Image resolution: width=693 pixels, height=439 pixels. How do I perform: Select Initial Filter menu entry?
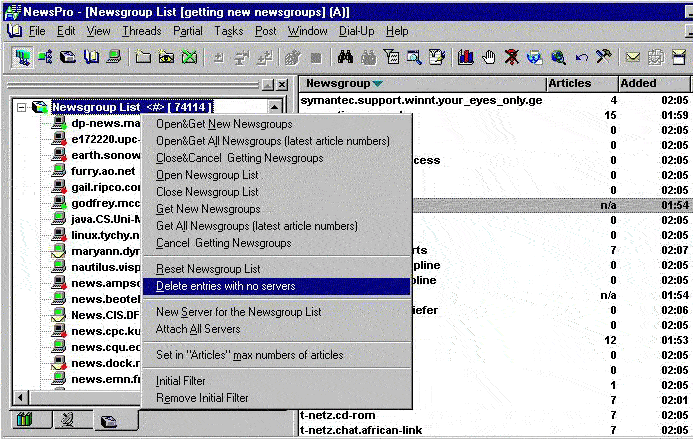(277, 381)
